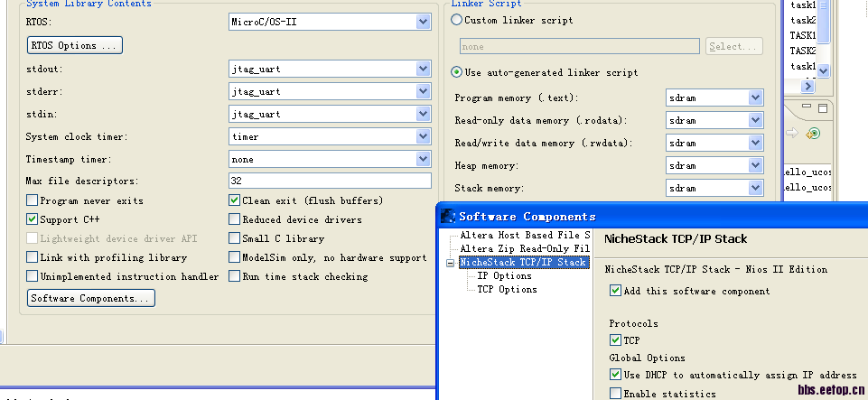The image size is (868, 400).
Task: Toggle Support C++ checkbox
Action: click(33, 219)
